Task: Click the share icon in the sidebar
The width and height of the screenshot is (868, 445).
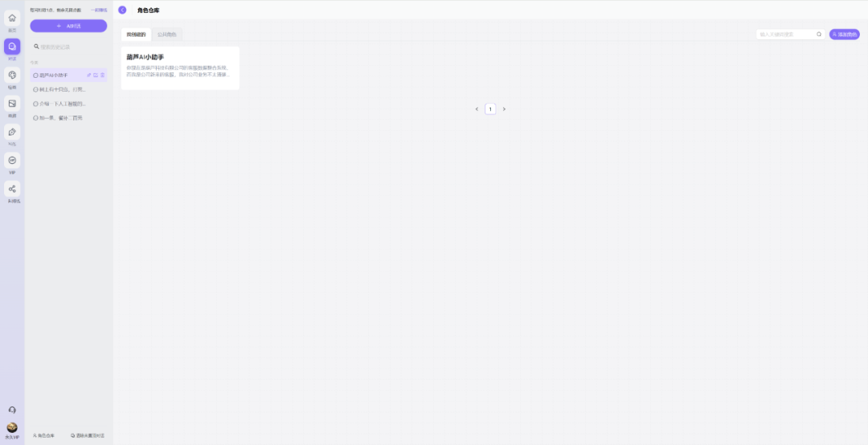Action: (x=12, y=189)
